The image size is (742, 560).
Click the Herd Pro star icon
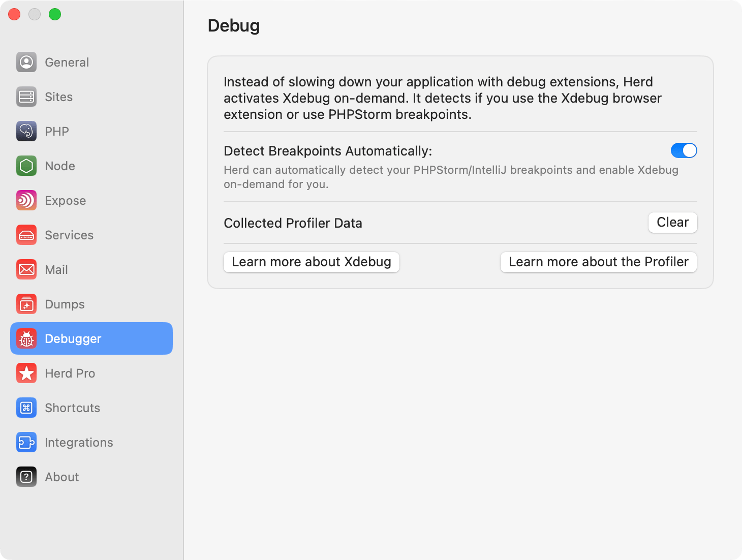click(26, 373)
